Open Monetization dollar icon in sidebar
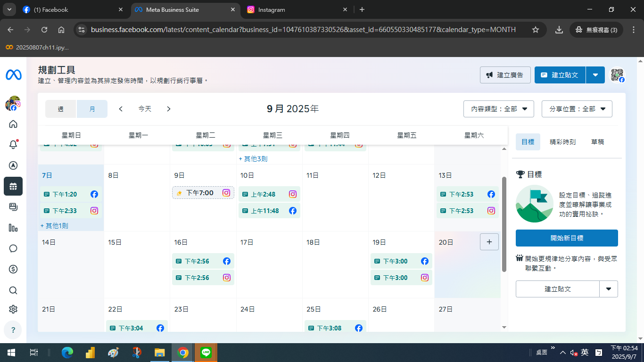This screenshot has height=362, width=644. [x=13, y=269]
